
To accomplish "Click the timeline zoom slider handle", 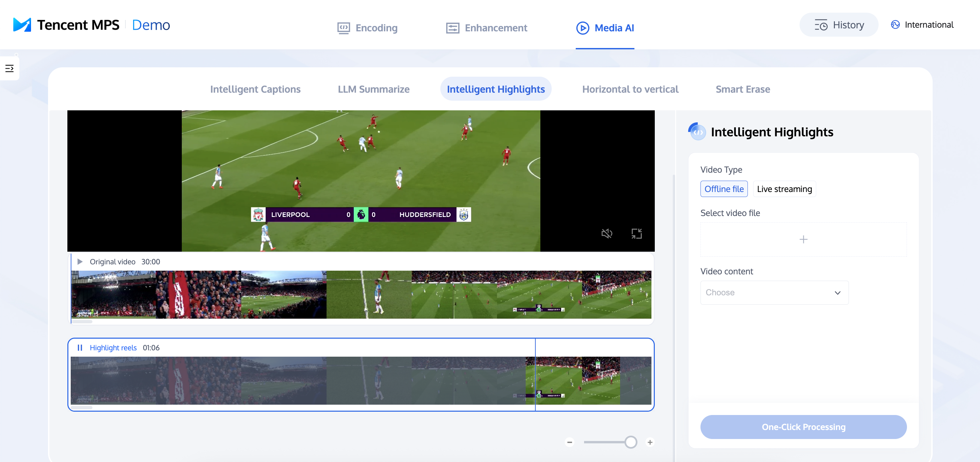I will click(x=630, y=442).
